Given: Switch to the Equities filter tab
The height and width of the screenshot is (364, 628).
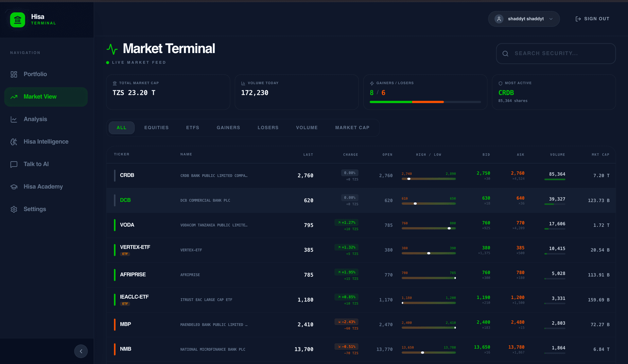Looking at the screenshot, I should pyautogui.click(x=156, y=128).
